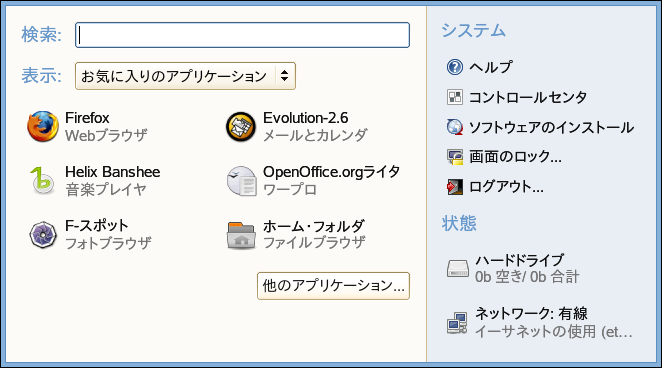The image size is (662, 368).
Task: Click the Helix Banshee name text
Action: click(x=112, y=172)
